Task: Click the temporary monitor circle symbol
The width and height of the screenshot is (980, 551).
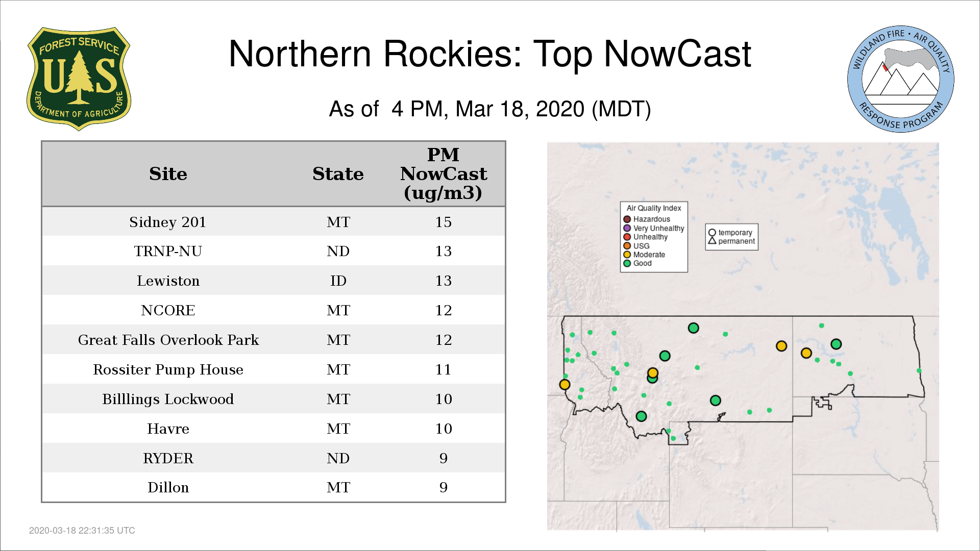Action: [x=712, y=233]
